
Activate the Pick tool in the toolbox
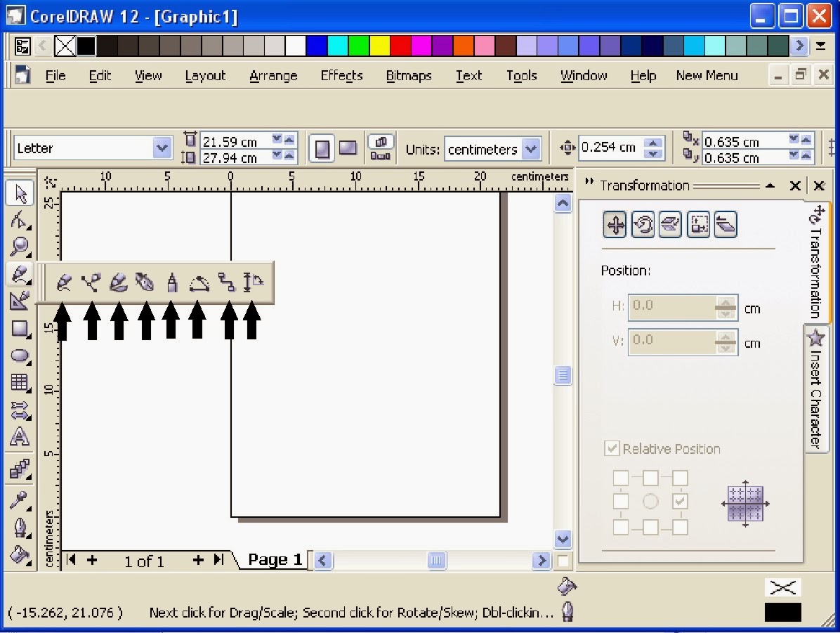click(19, 192)
